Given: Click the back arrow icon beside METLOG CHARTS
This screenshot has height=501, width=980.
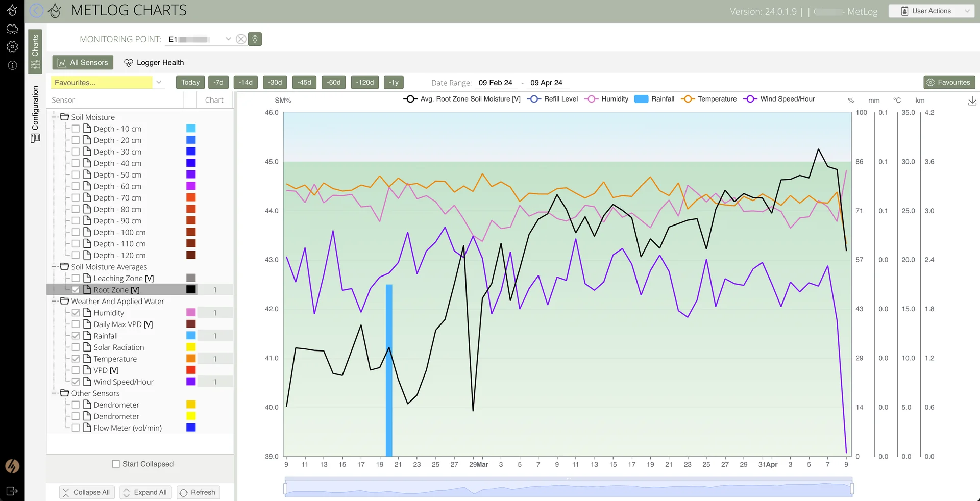Looking at the screenshot, I should coord(36,10).
